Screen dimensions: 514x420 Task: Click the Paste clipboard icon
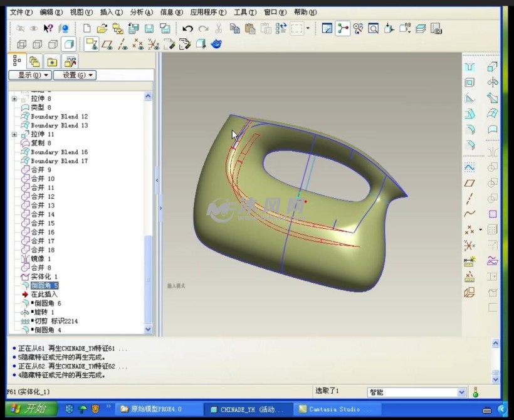pyautogui.click(x=250, y=29)
